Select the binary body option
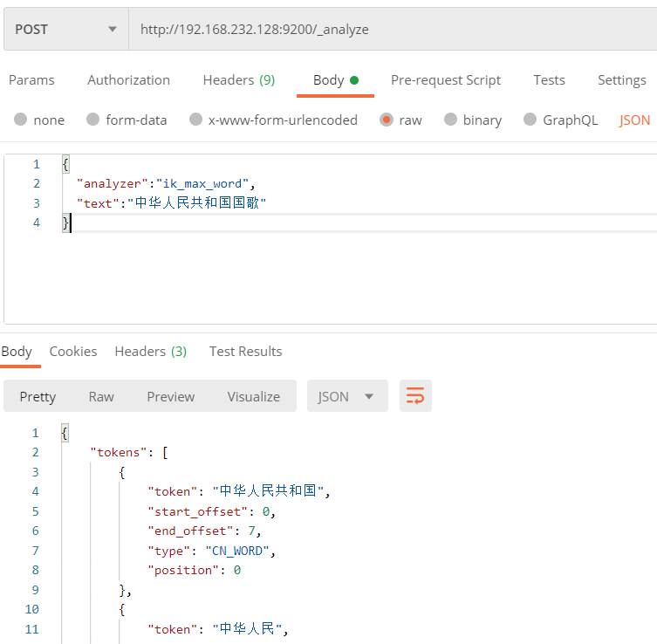Image resolution: width=657 pixels, height=644 pixels. pyautogui.click(x=451, y=120)
